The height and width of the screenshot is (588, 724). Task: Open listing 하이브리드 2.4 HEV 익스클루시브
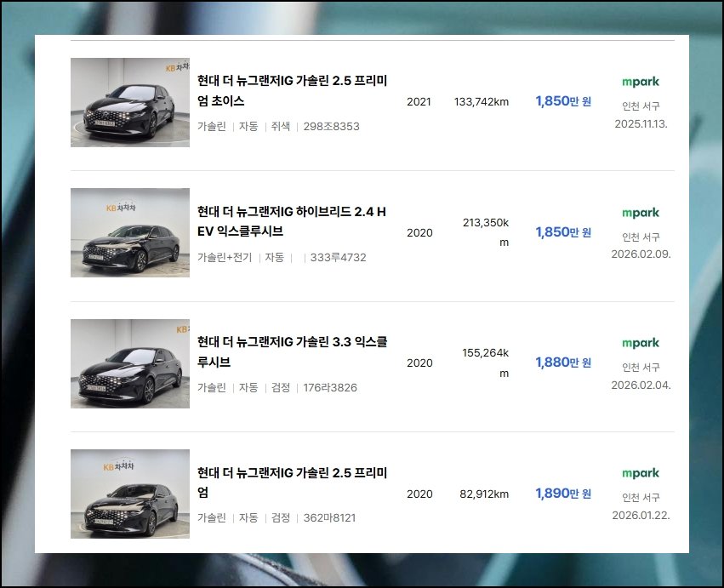[291, 221]
